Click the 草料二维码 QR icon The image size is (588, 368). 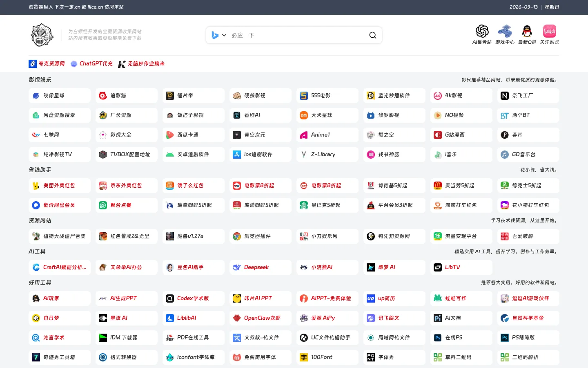point(438,357)
